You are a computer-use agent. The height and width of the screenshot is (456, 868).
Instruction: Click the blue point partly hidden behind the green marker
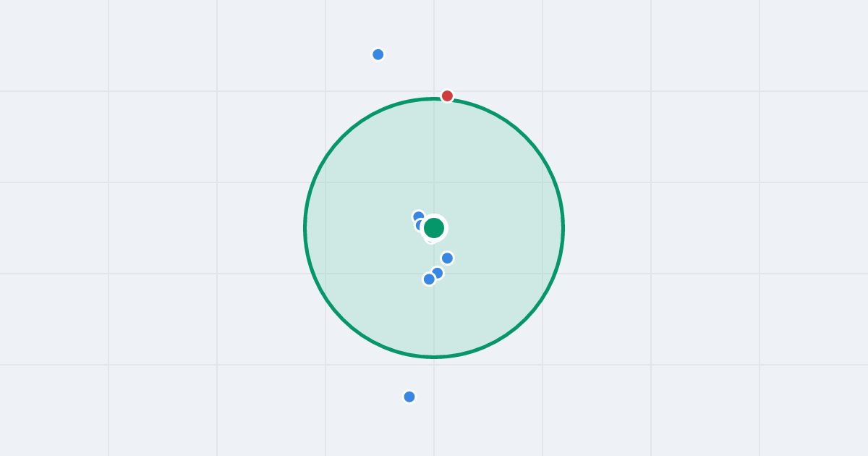click(x=421, y=225)
